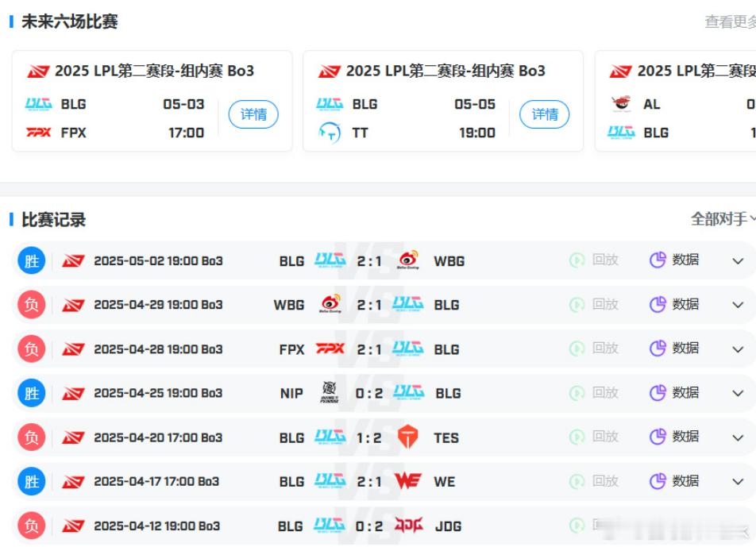Image resolution: width=756 pixels, height=547 pixels.
Task: Play replay icon for 2025-04-25 match
Action: [x=577, y=393]
